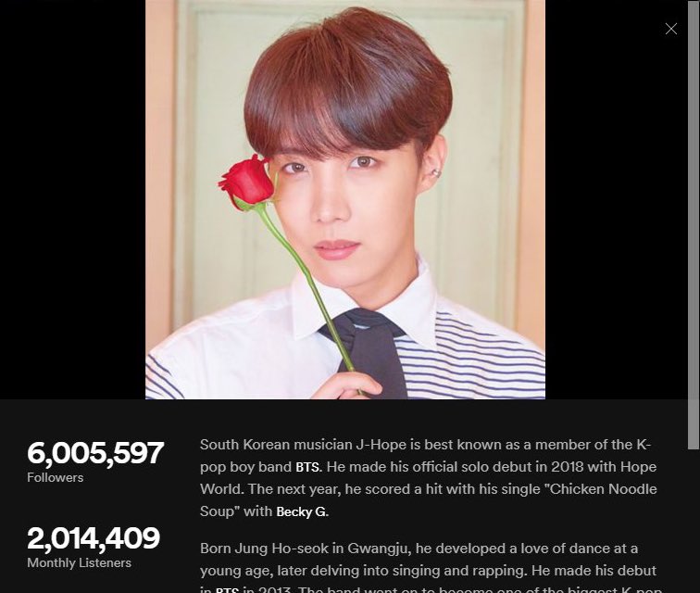700x593 pixels.
Task: Click the J-Hope artist photo
Action: click(x=345, y=199)
